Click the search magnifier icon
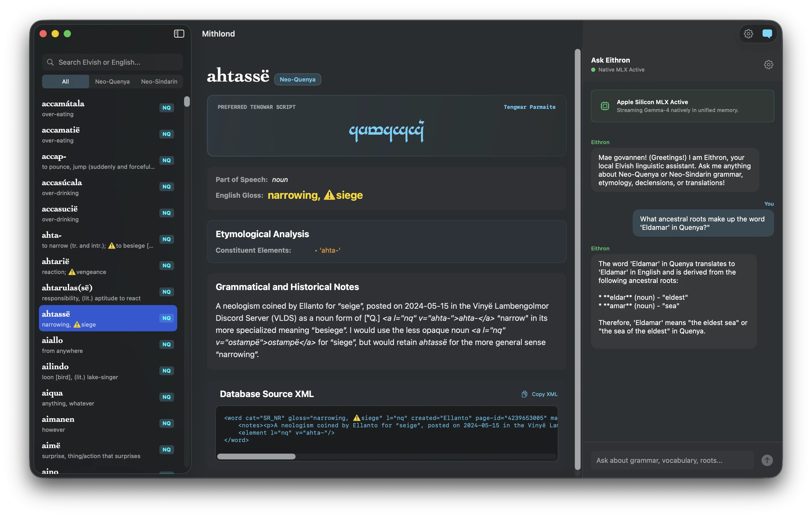This screenshot has height=517, width=812. pyautogui.click(x=50, y=62)
